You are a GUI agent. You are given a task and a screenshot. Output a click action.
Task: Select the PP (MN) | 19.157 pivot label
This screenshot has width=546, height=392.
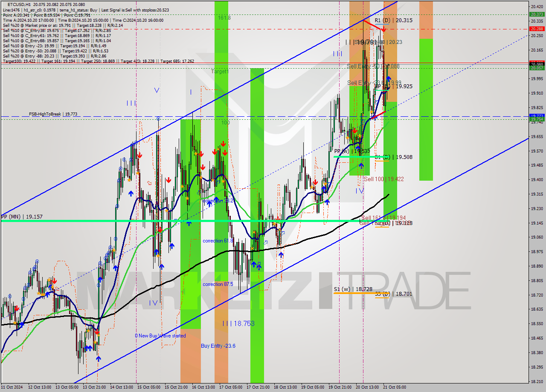pyautogui.click(x=22, y=217)
